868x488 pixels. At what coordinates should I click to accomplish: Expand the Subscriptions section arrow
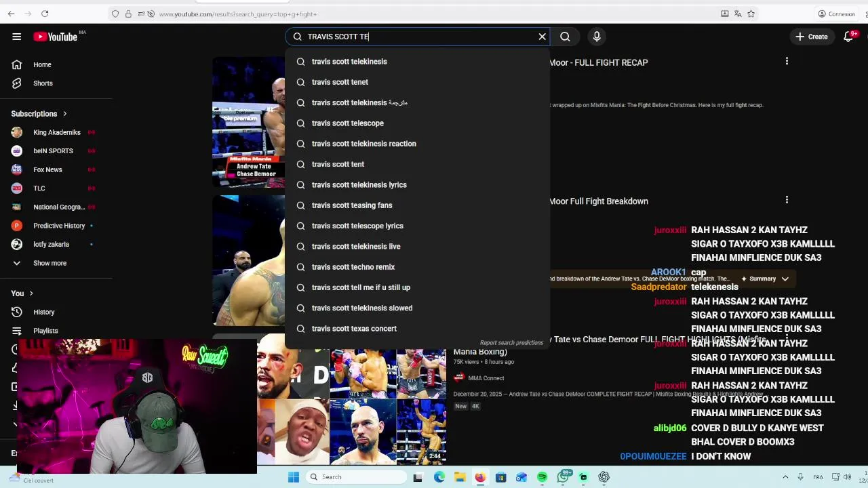(65, 114)
